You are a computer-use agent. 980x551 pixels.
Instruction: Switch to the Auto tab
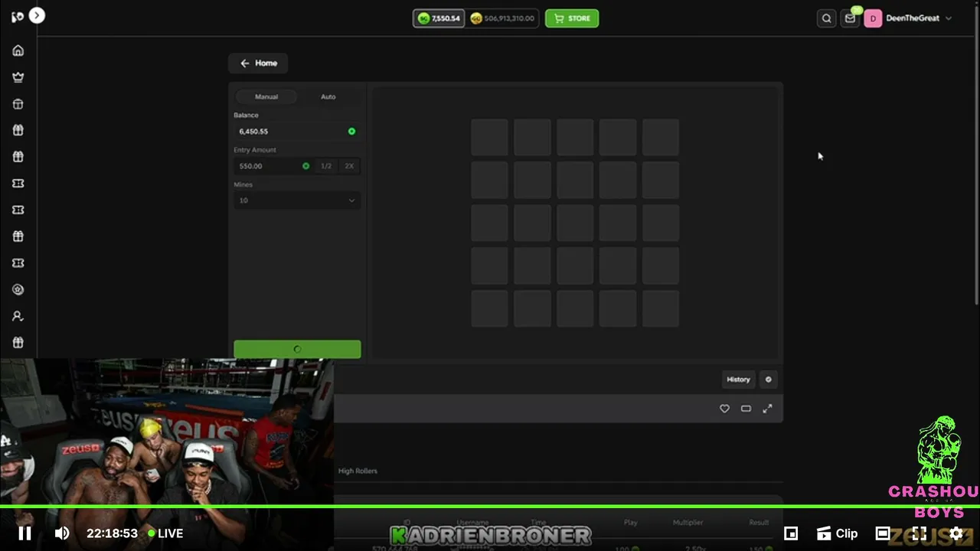click(x=328, y=96)
